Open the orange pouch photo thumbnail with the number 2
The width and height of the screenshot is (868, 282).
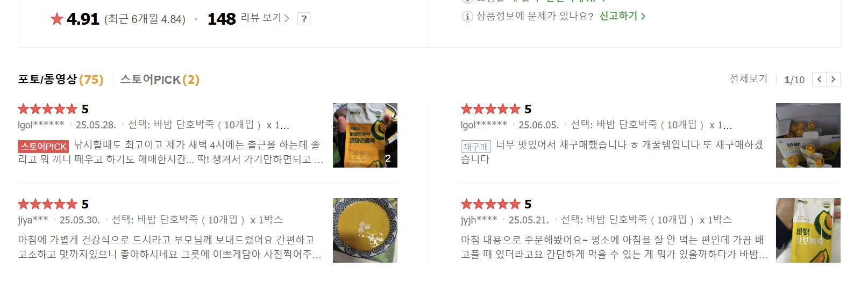[365, 135]
